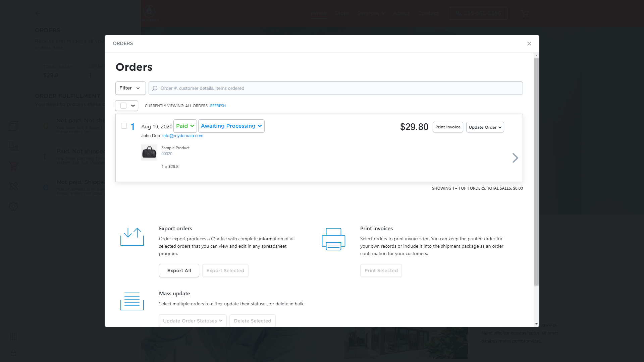Open order number 1
This screenshot has height=362, width=644.
[x=132, y=127]
